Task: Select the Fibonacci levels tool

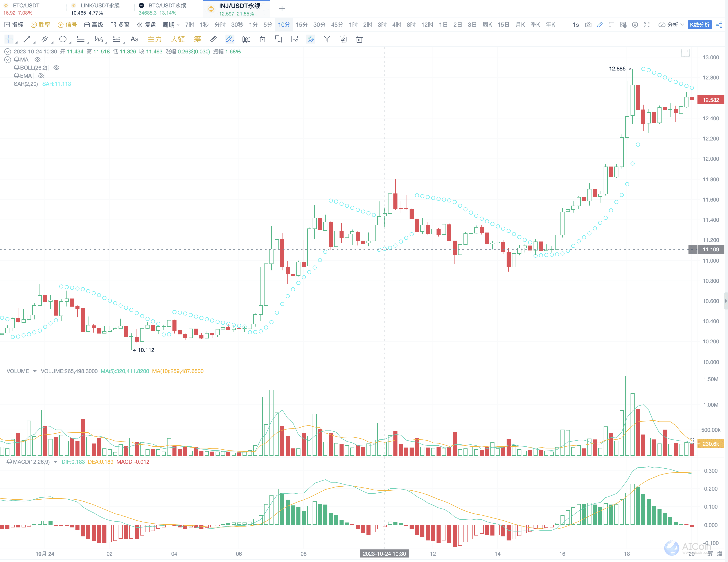Action: tap(117, 39)
